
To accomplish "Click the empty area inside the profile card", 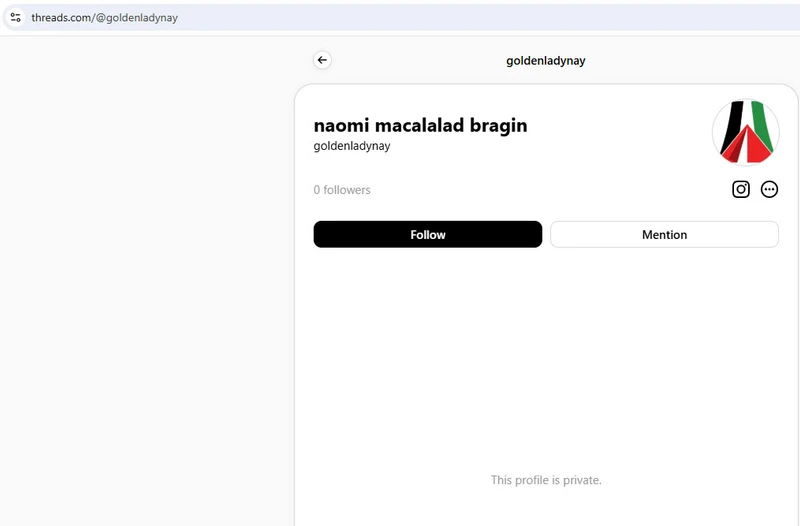I will coord(546,357).
